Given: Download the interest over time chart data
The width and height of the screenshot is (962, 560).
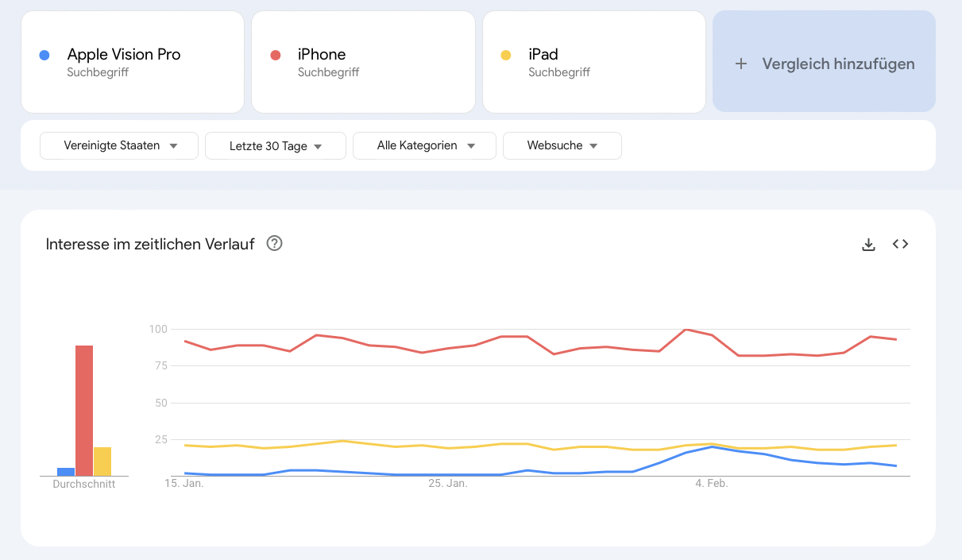Looking at the screenshot, I should point(868,245).
